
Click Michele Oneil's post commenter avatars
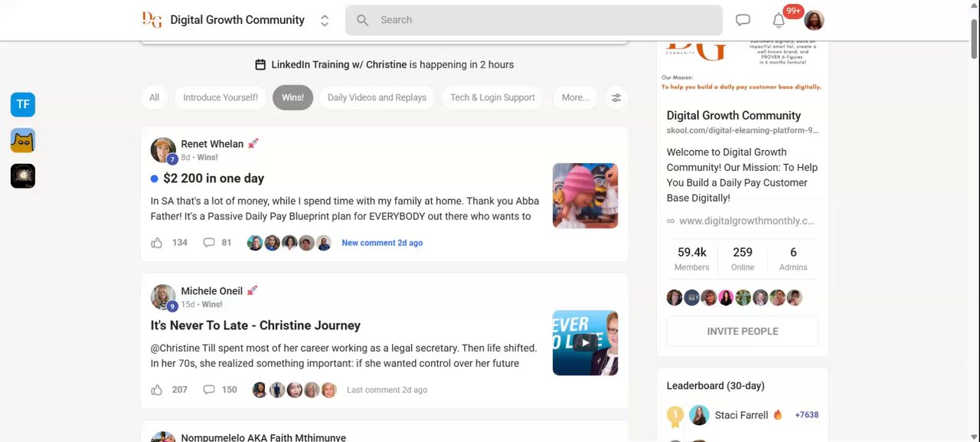(294, 390)
